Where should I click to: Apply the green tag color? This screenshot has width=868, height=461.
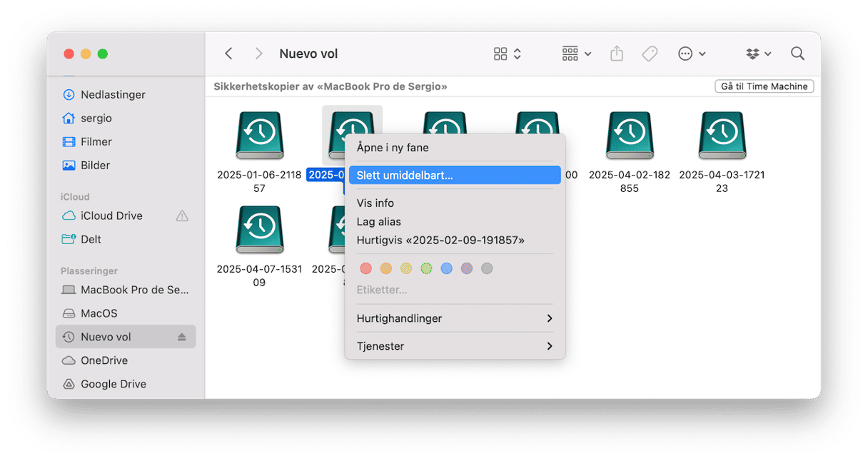click(426, 268)
